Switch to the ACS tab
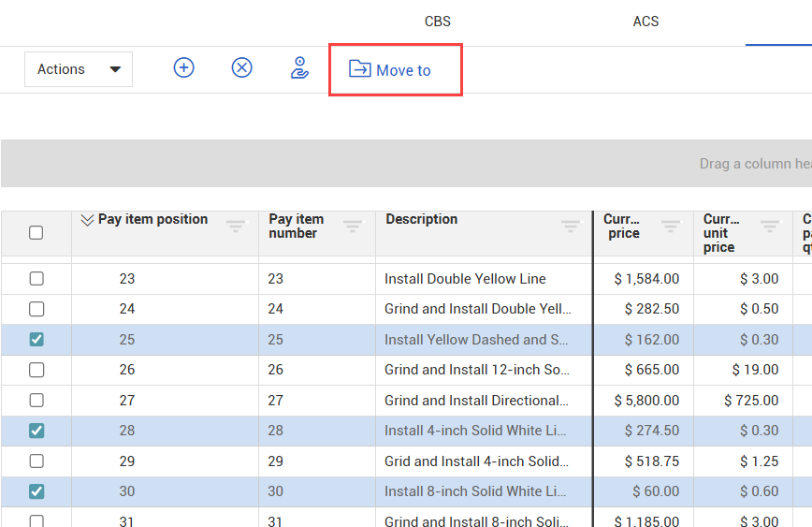The height and width of the screenshot is (527, 812). pos(645,22)
